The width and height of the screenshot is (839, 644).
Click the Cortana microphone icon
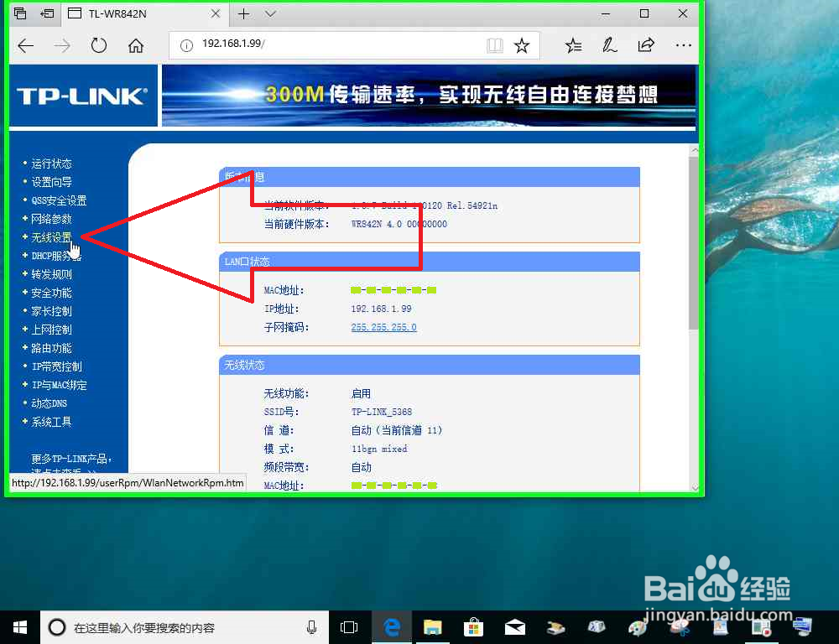tap(312, 627)
